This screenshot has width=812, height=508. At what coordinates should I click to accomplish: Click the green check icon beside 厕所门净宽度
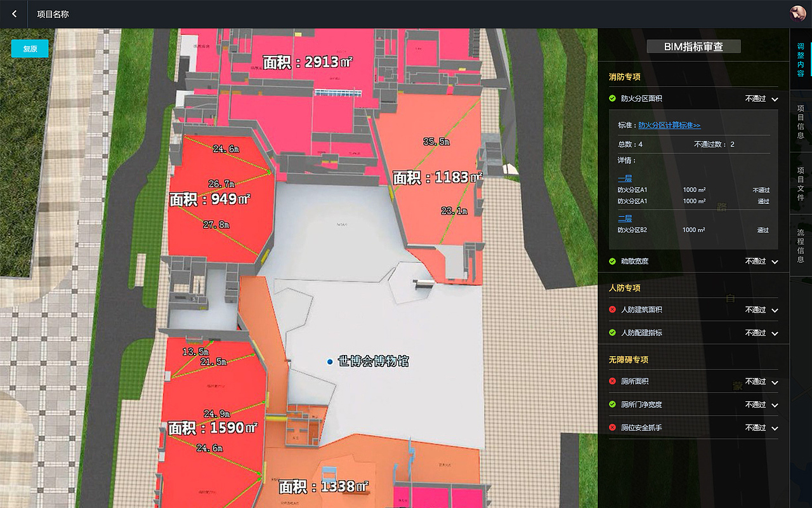click(x=612, y=404)
